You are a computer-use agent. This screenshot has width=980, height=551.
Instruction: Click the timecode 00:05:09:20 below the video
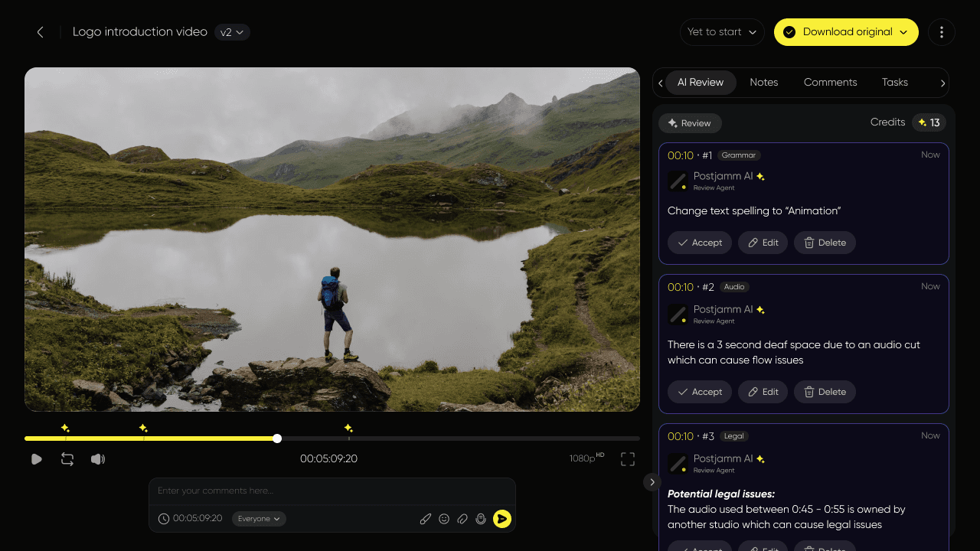(328, 459)
